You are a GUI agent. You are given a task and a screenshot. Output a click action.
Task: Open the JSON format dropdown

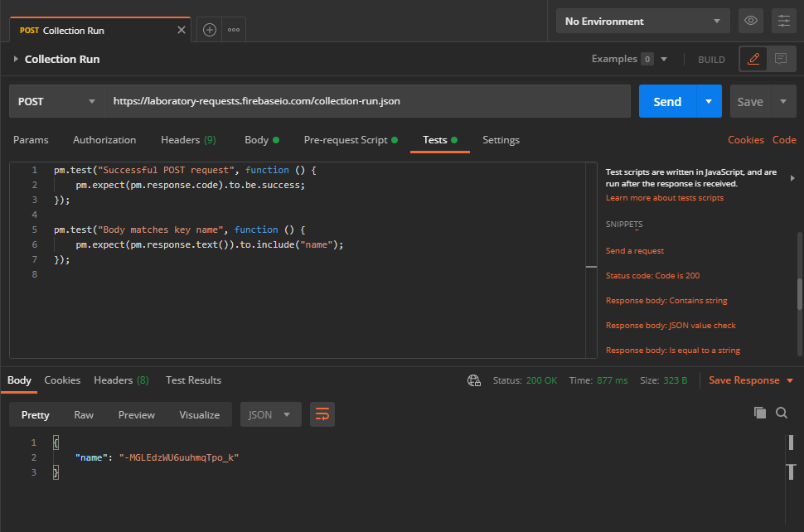(x=270, y=414)
